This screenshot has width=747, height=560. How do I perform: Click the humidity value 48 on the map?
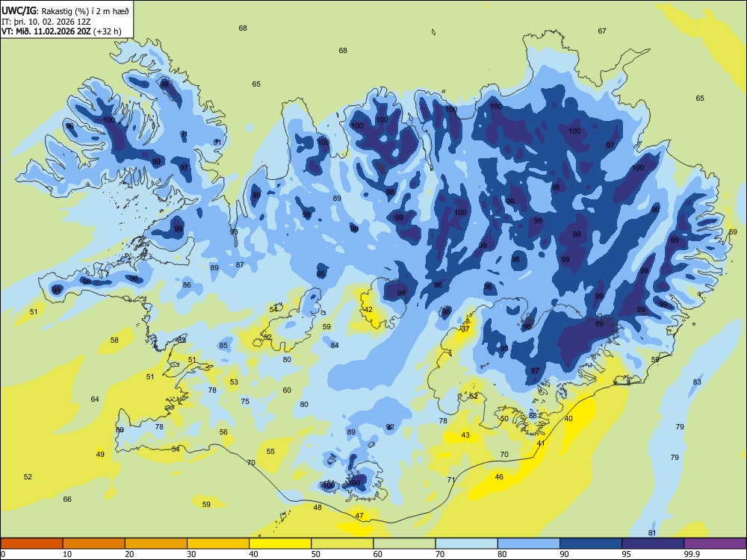pos(317,508)
